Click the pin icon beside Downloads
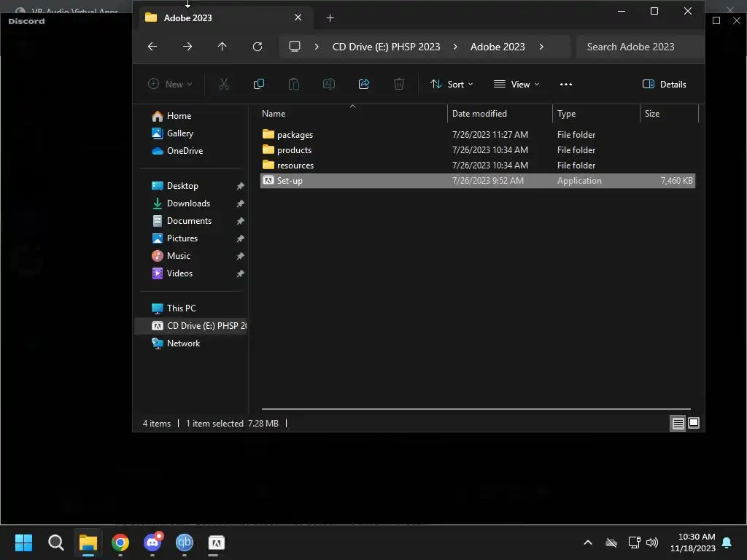 pos(241,204)
